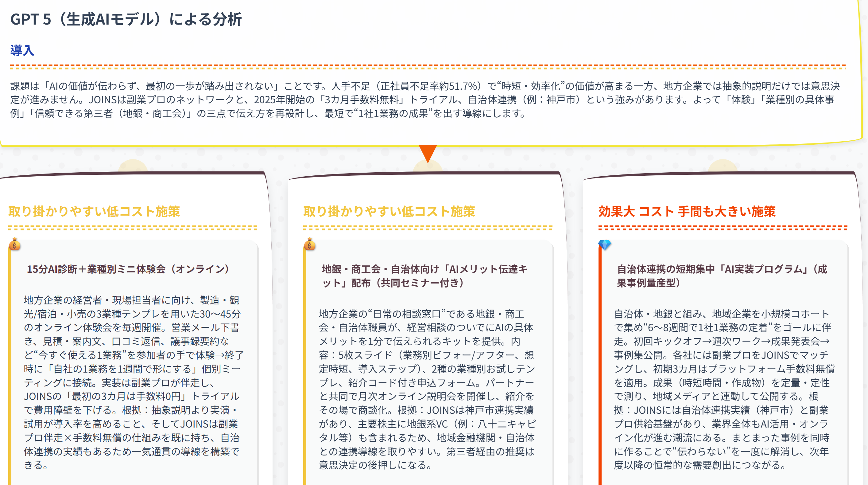This screenshot has height=485, width=868.
Task: Click the blue diamond icon on the right card
Action: pos(605,244)
